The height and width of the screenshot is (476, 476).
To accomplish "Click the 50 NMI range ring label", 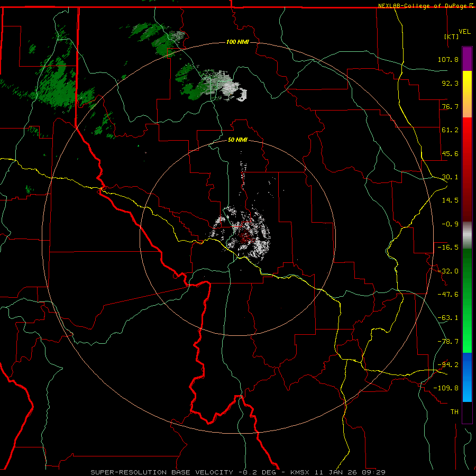I will click(x=237, y=140).
